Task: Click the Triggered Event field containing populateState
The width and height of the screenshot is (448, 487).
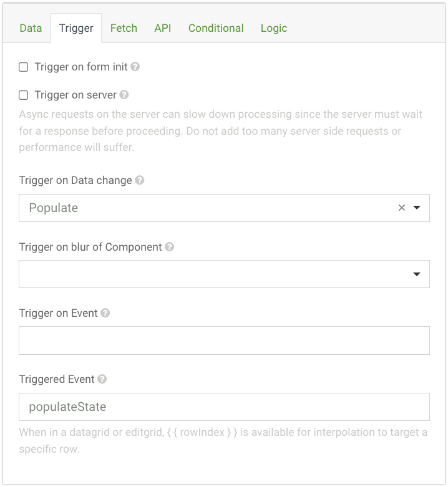Action: pyautogui.click(x=224, y=407)
